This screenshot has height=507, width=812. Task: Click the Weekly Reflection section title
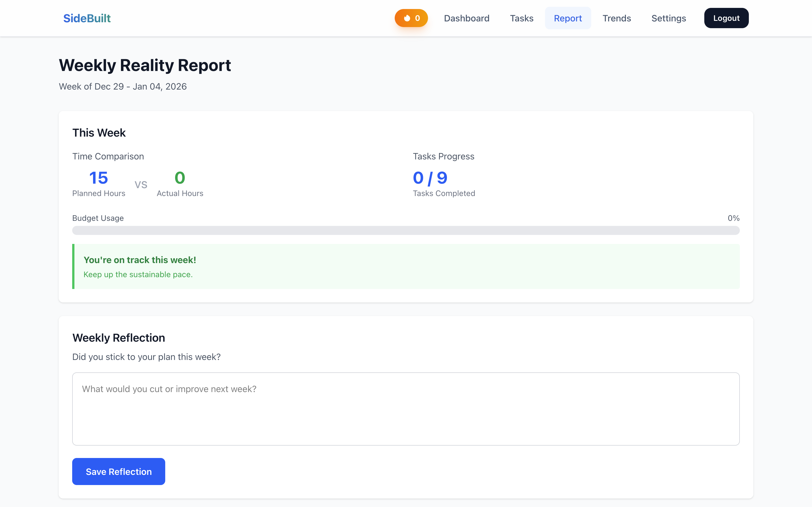click(x=119, y=338)
